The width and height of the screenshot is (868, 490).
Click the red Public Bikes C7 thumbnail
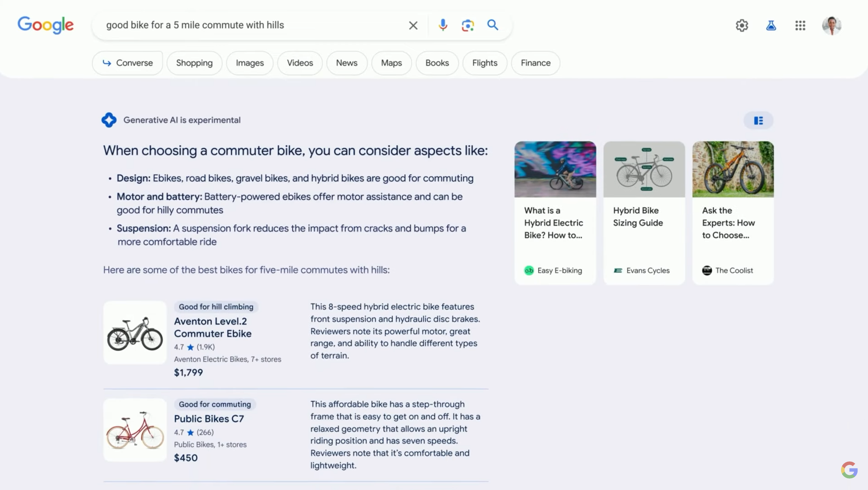point(135,430)
